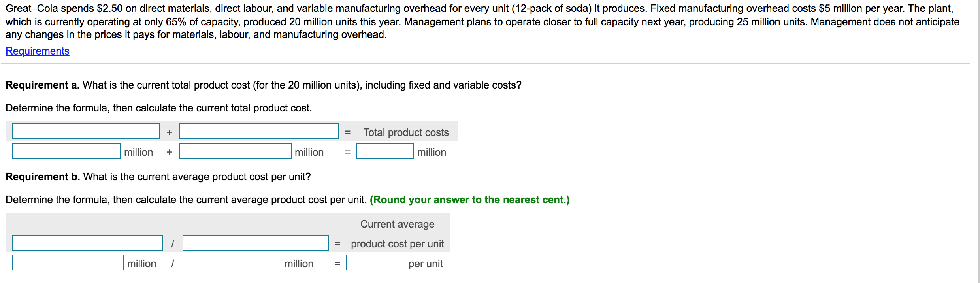Click the Requirement a heading text
Viewport: 980px width, 283px height.
pos(40,85)
